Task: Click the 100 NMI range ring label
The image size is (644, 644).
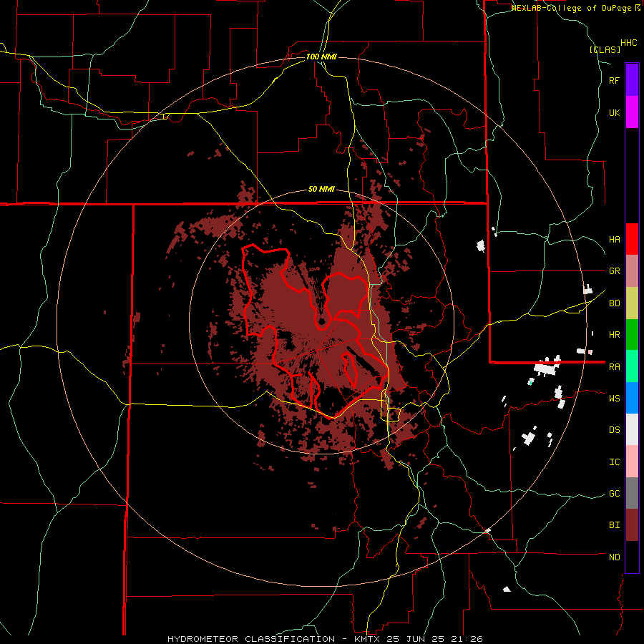Action: (x=321, y=57)
